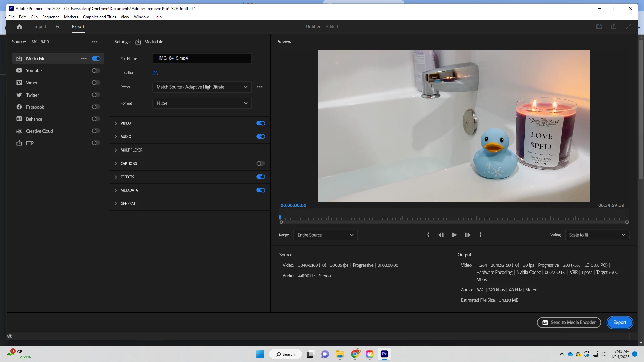This screenshot has height=362, width=644.
Task: Open the Preset dropdown Match Source
Action: pos(202,87)
